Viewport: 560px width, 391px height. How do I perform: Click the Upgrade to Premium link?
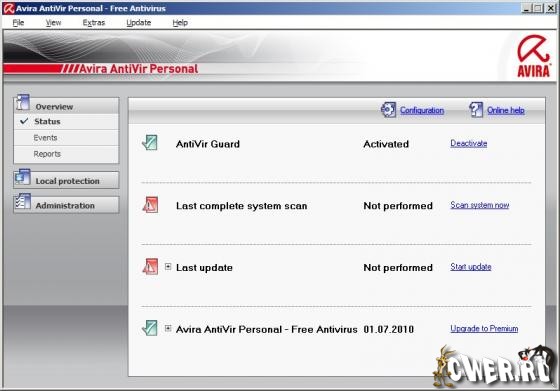tap(484, 329)
